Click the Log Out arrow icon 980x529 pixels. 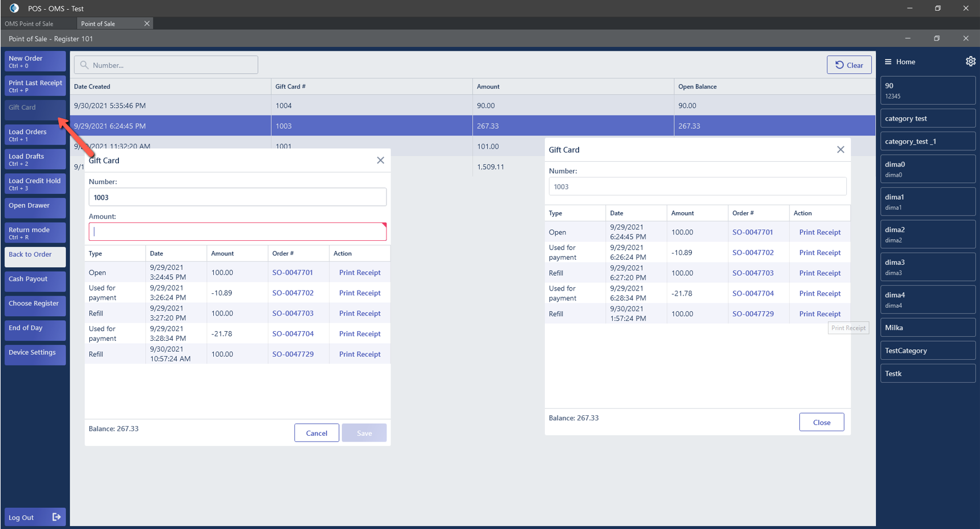[x=57, y=517]
